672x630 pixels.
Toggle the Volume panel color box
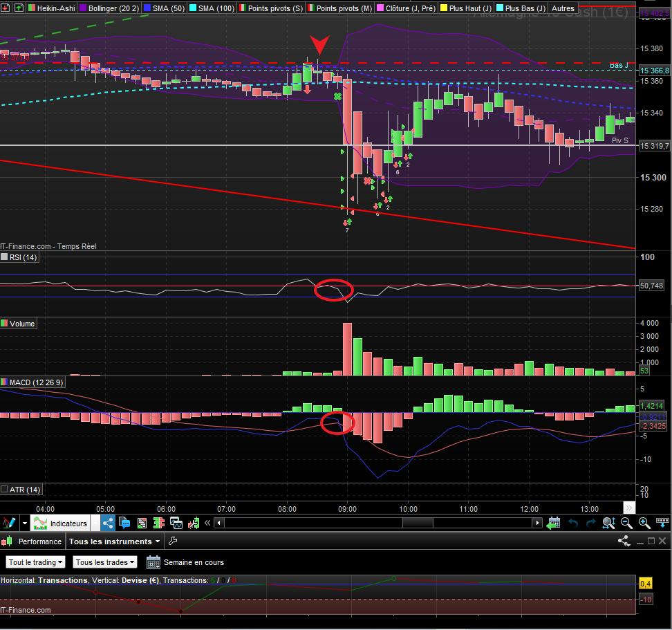[4, 324]
